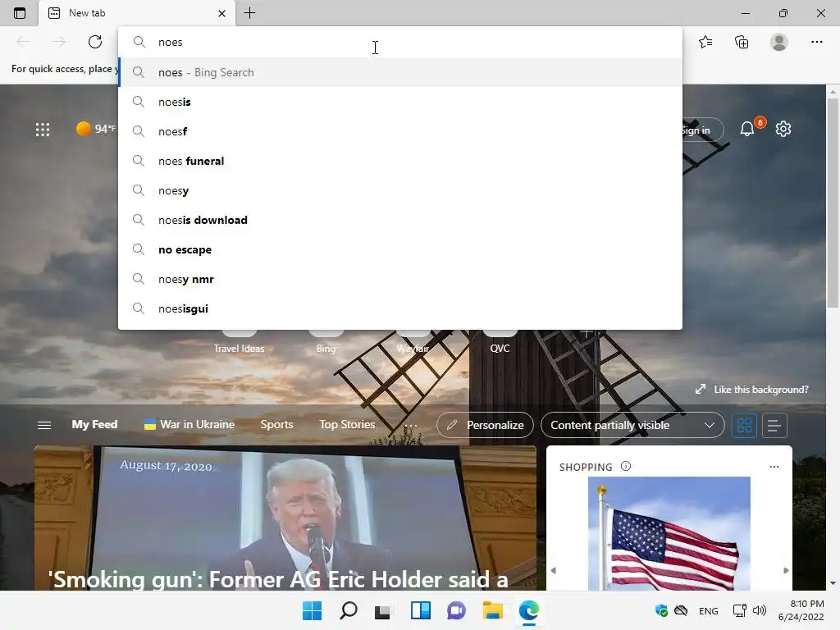Go to previous shopping item arrow
The image size is (840, 630).
pyautogui.click(x=554, y=571)
